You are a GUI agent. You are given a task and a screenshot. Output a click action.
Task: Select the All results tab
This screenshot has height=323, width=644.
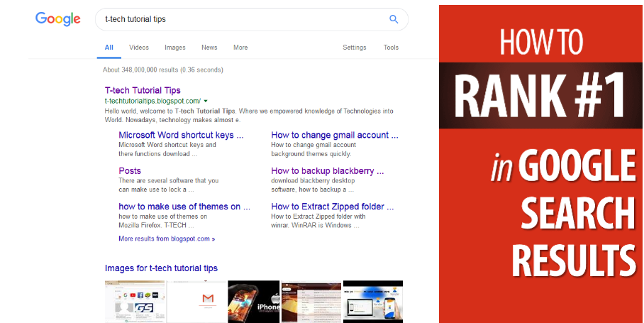pos(109,48)
